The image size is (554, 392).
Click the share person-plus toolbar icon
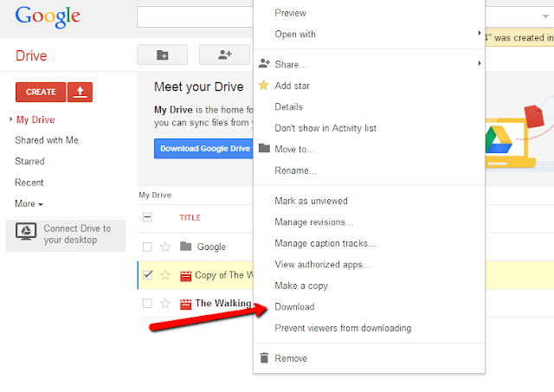point(225,55)
